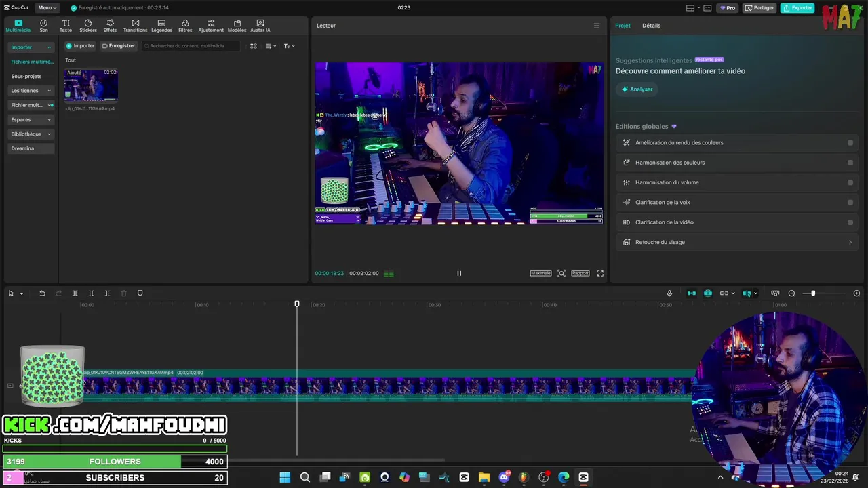Switch to the Détails tab
The image size is (868, 488).
point(651,26)
